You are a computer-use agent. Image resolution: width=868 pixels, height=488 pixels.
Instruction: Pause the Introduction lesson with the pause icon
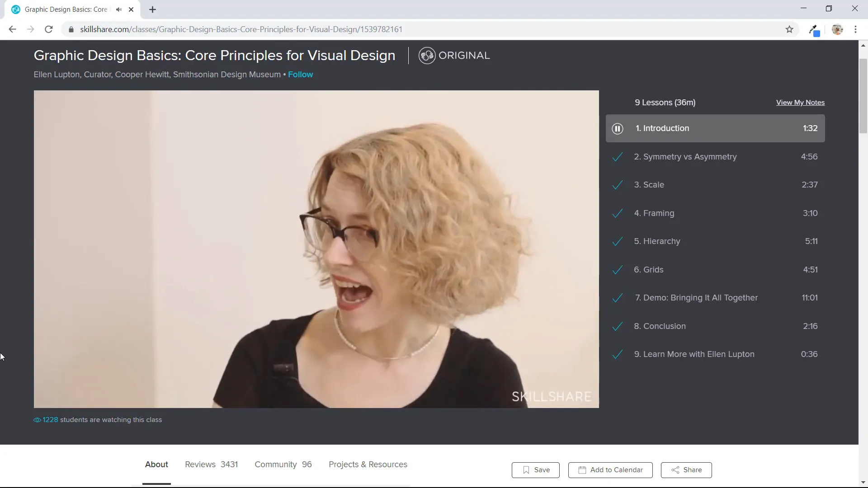click(x=618, y=129)
